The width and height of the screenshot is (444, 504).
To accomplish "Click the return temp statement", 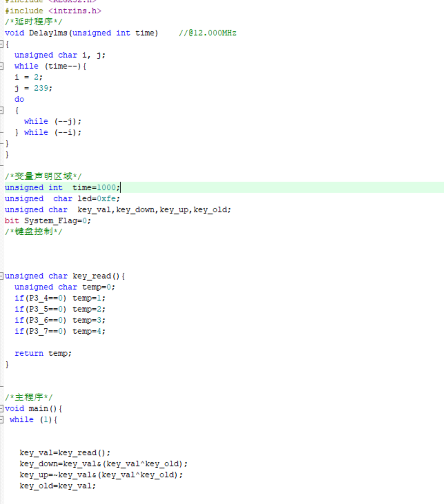I will point(43,353).
